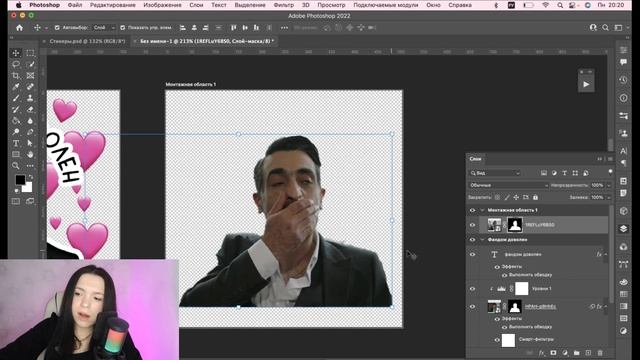
Task: Click the layers panel vertical scrollbar
Action: (611, 254)
